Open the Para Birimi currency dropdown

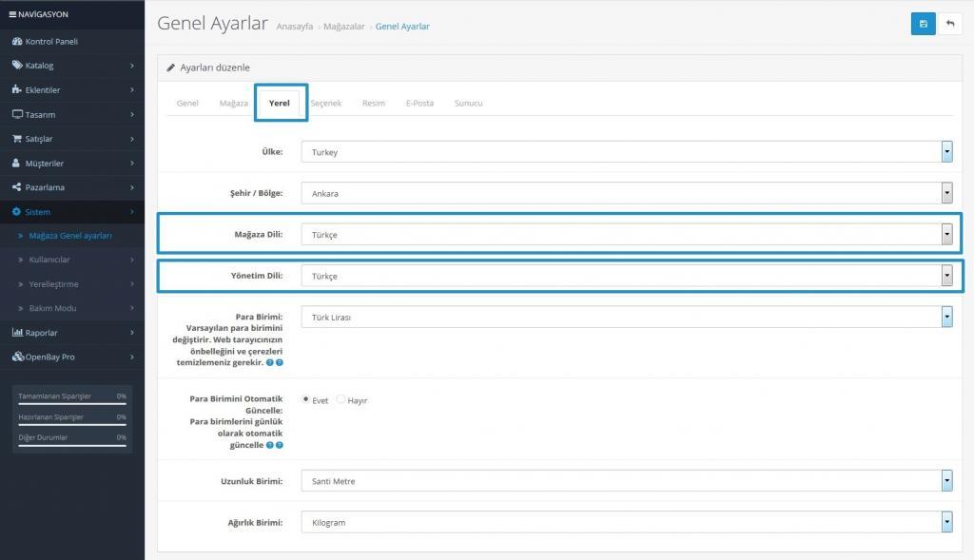pyautogui.click(x=627, y=317)
